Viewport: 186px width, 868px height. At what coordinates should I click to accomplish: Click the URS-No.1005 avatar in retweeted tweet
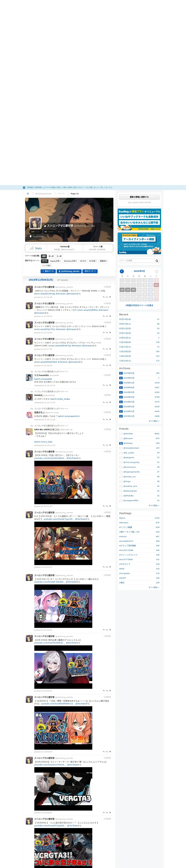(x=29, y=432)
